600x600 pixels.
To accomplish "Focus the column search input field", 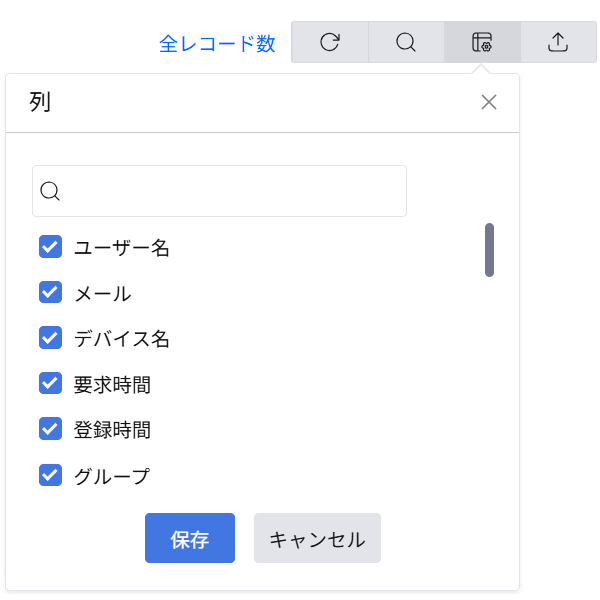I will [230, 191].
